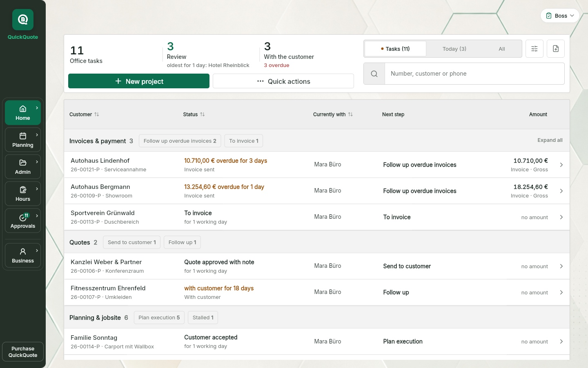The height and width of the screenshot is (368, 588).
Task: Click the document export icon
Action: tap(556, 49)
